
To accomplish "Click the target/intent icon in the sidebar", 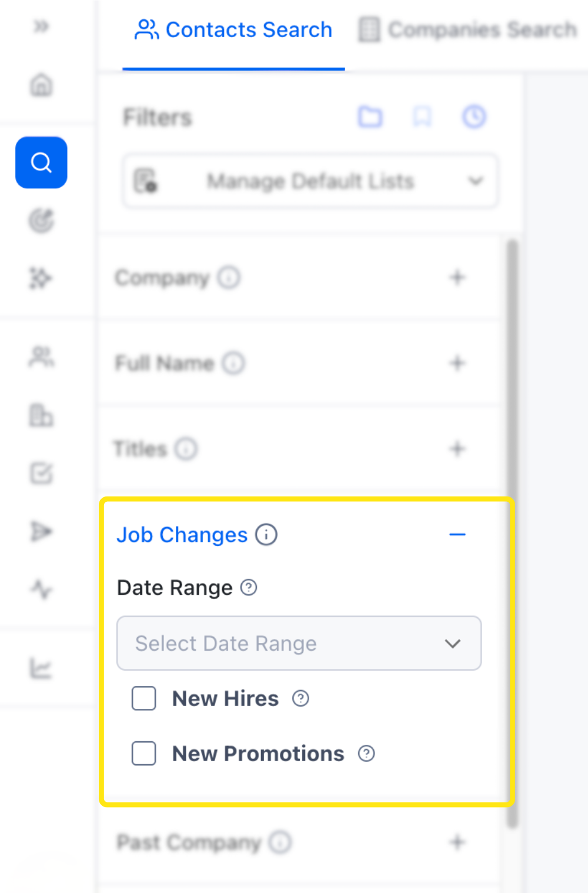I will point(41,222).
